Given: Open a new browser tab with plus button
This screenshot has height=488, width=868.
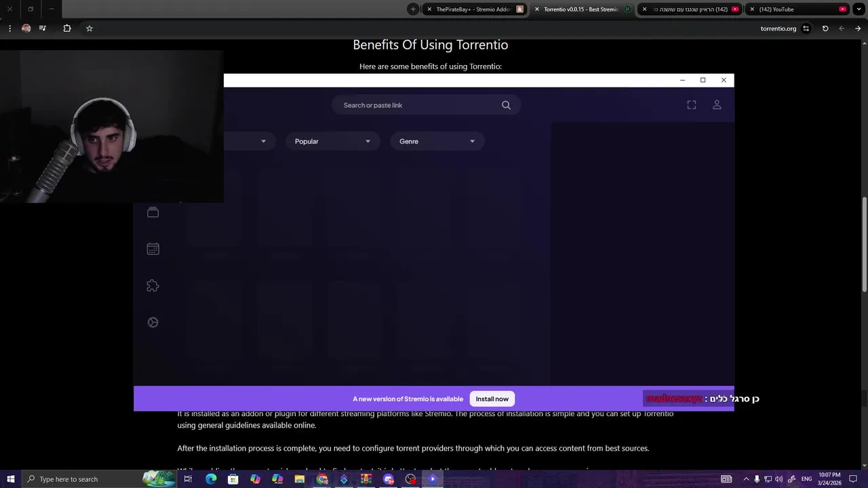Looking at the screenshot, I should 413,9.
